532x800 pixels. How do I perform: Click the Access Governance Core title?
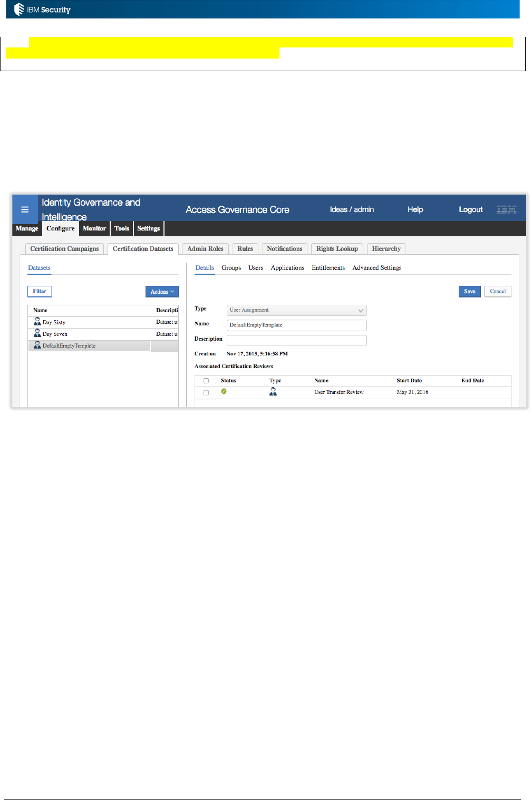(237, 209)
